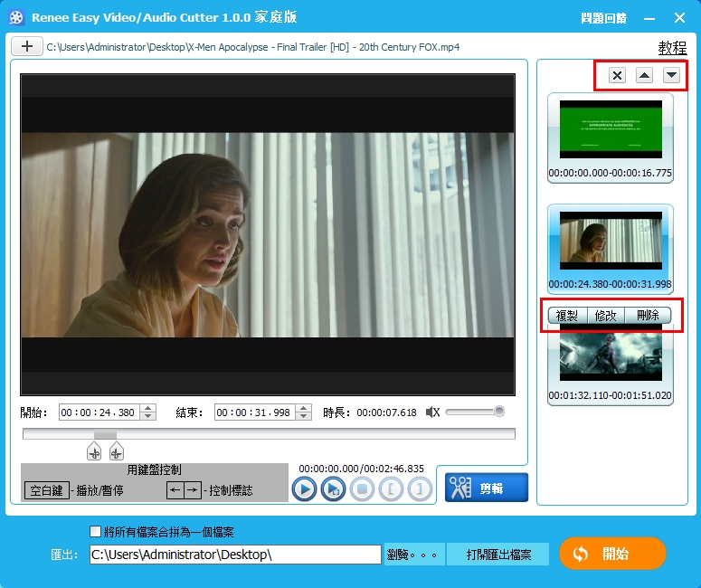Click the start time input field
The height and width of the screenshot is (588, 701).
pyautogui.click(x=99, y=413)
